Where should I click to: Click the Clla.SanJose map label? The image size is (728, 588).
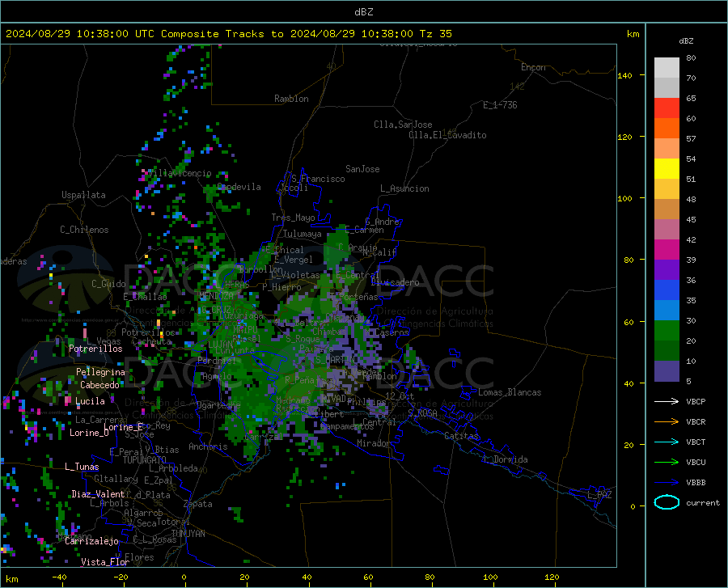(x=403, y=125)
